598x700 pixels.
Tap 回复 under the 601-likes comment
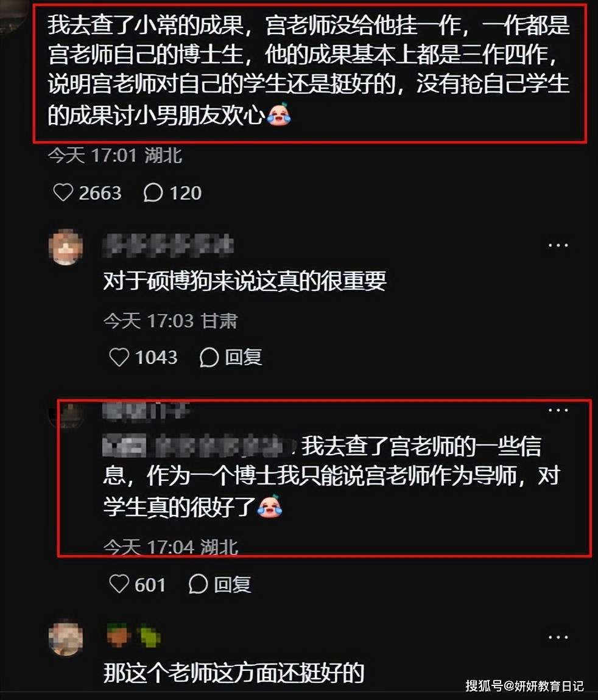click(233, 584)
